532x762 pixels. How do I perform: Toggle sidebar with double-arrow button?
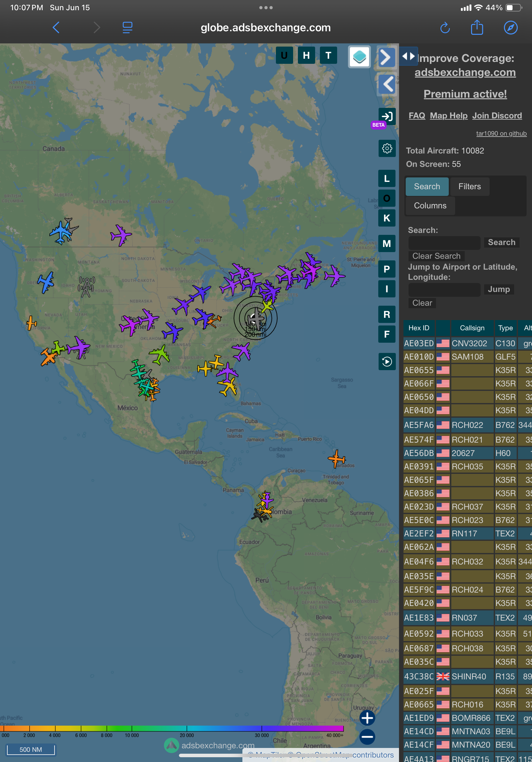pos(408,56)
